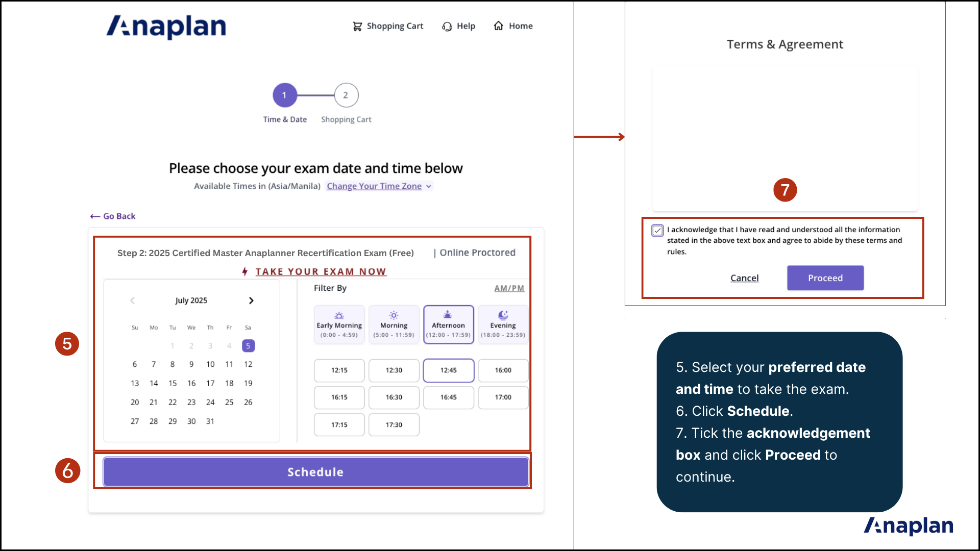Click the Cancel link in agreement
980x551 pixels.
(744, 278)
